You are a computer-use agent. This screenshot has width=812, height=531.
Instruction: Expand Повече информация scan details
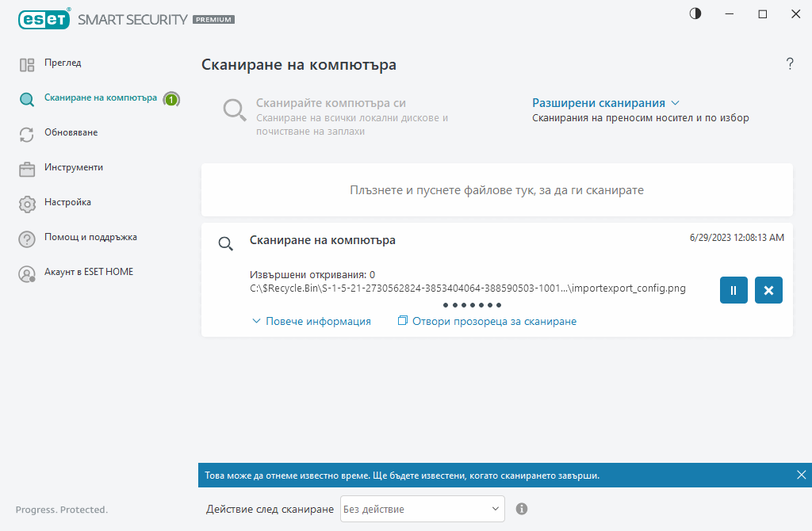(312, 321)
